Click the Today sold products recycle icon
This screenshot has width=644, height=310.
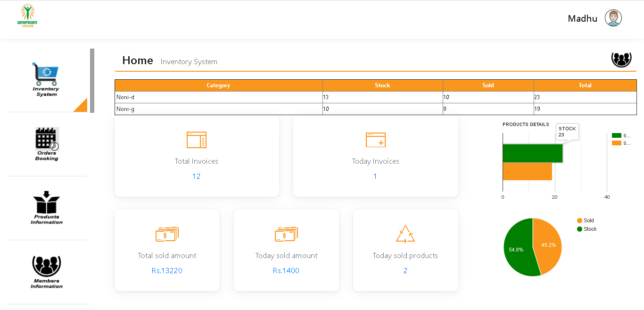[405, 234]
